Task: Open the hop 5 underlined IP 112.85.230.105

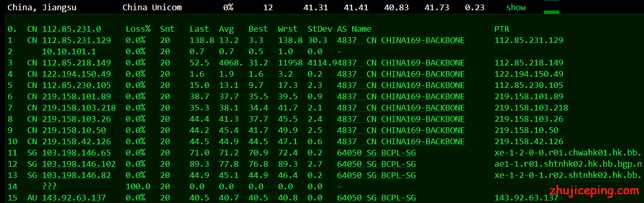Action: coord(77,85)
